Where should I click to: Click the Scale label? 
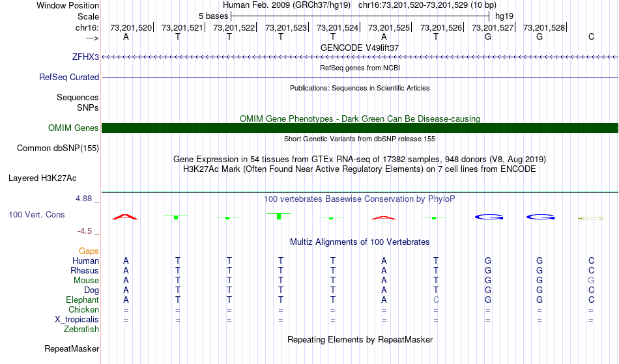(88, 16)
